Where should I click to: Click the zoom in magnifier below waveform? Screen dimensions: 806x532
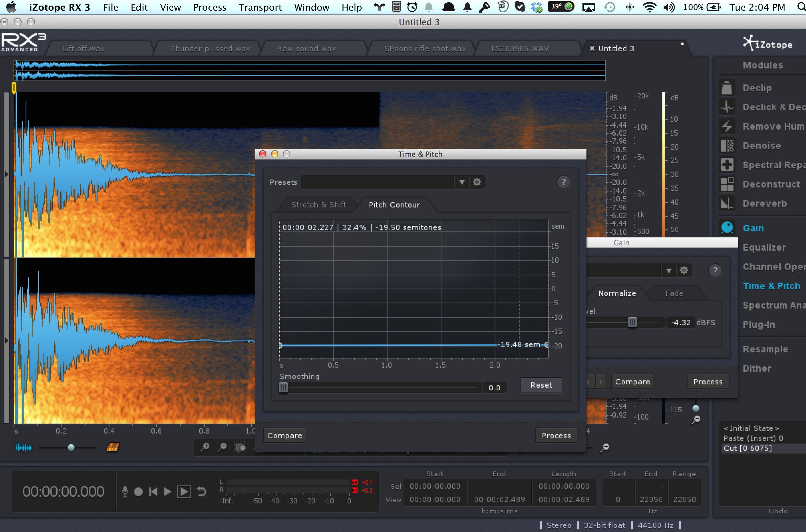[205, 447]
